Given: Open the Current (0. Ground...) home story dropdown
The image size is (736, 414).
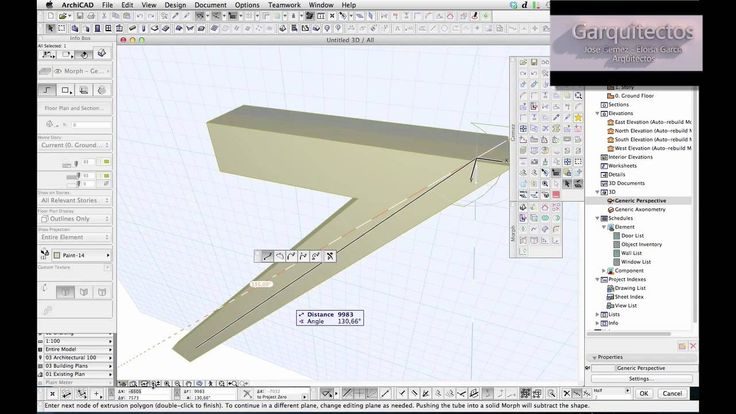Looking at the screenshot, I should coord(75,146).
